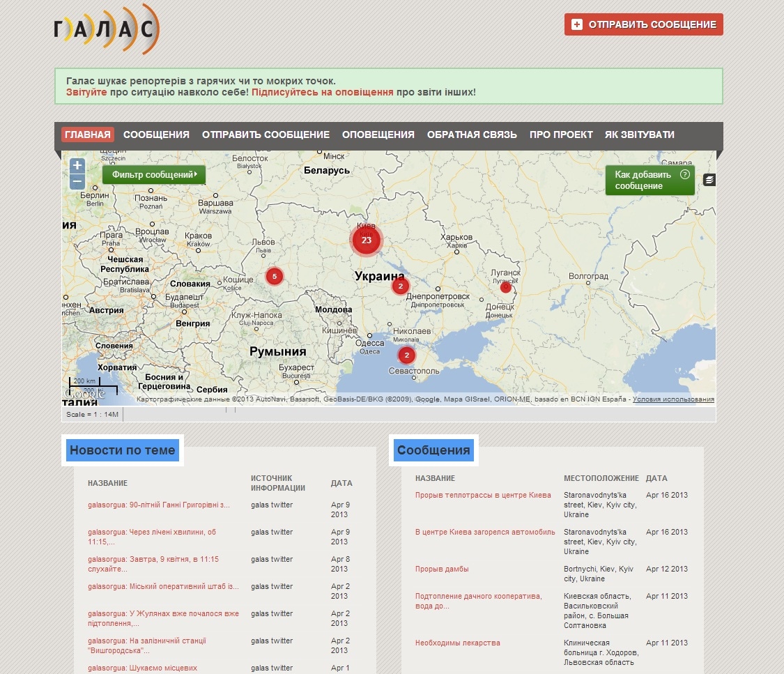Open the Сообщения menu tab
Viewport: 784px width, 674px height.
point(156,135)
